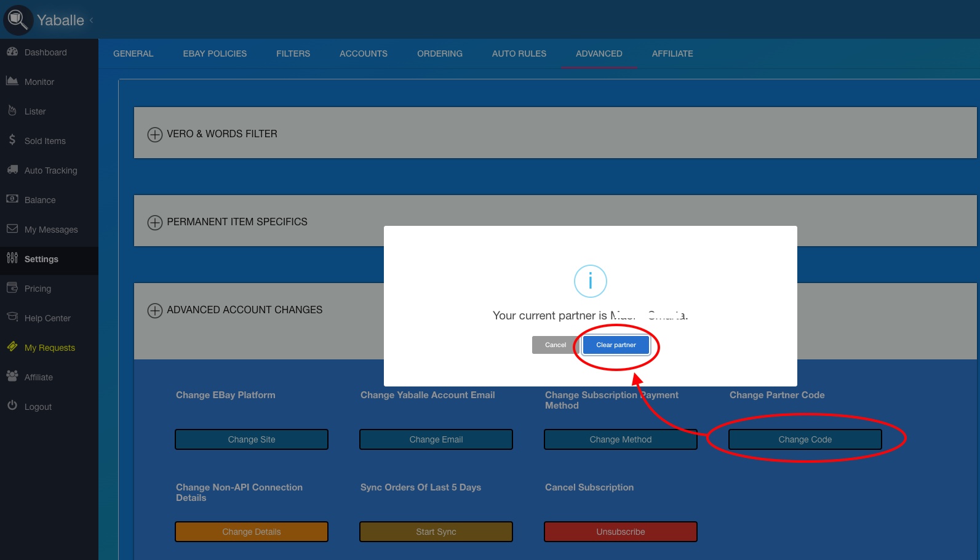Cancel the partner dialog
980x560 pixels.
555,345
